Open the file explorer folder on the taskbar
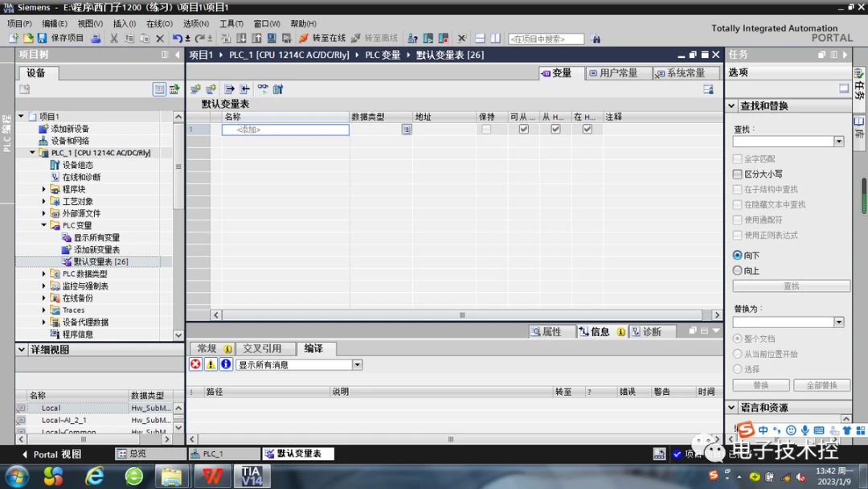 (172, 476)
